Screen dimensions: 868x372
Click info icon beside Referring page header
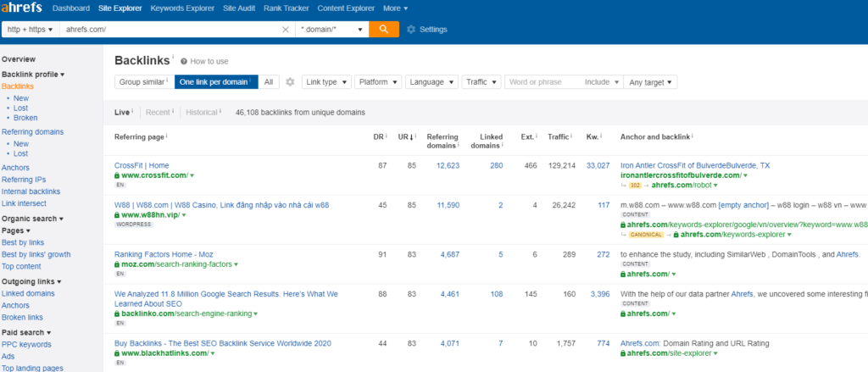(167, 136)
